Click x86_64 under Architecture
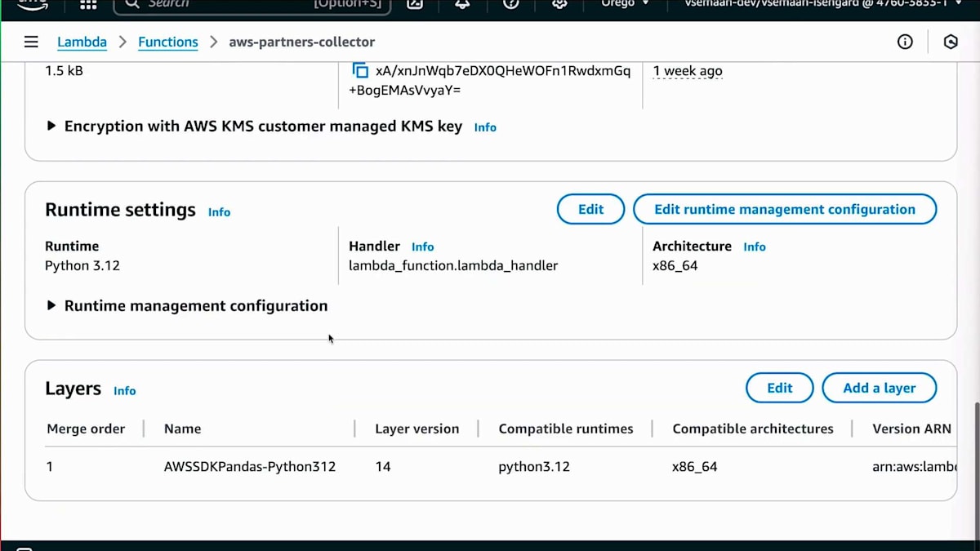This screenshot has height=551, width=980. (x=675, y=265)
